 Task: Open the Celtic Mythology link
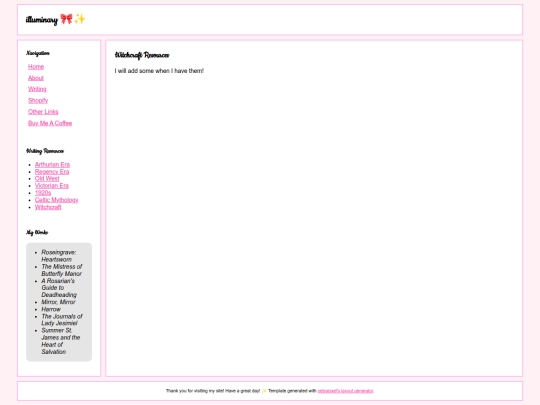pyautogui.click(x=56, y=200)
